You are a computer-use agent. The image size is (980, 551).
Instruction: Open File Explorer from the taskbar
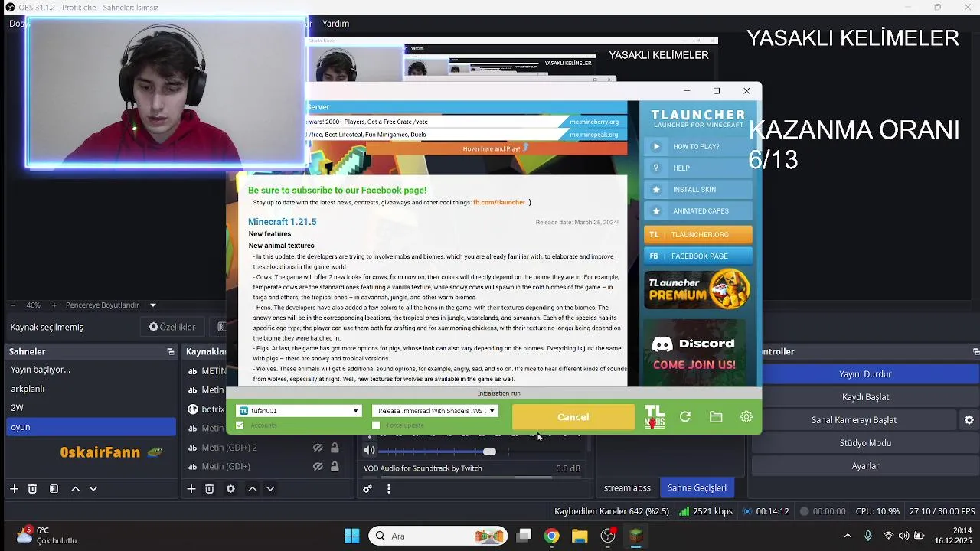pos(580,536)
